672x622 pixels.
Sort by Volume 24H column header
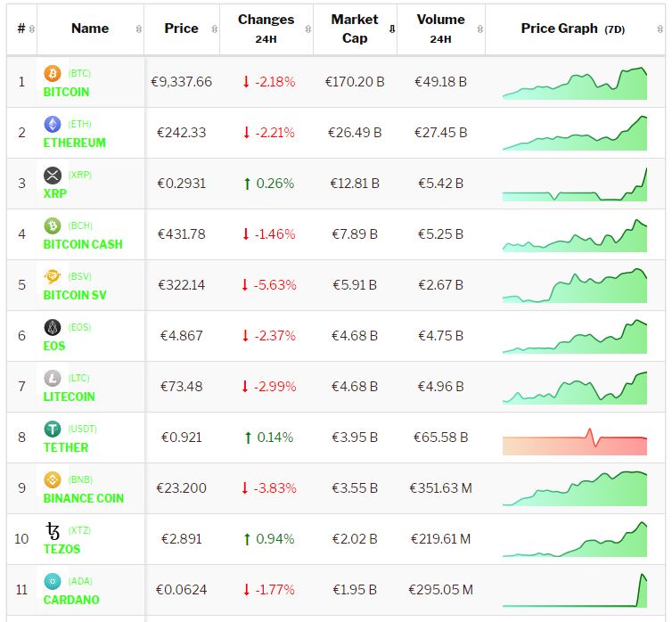pos(440,29)
